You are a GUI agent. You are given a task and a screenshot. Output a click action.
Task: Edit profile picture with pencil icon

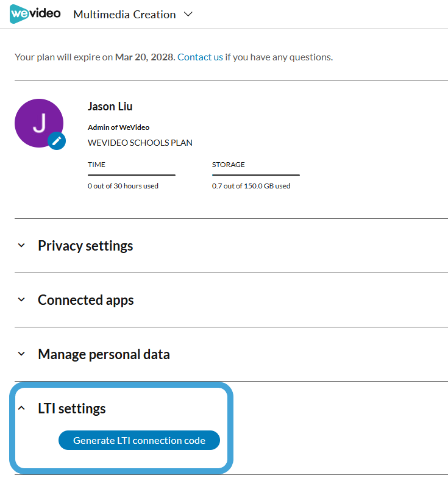(x=57, y=141)
